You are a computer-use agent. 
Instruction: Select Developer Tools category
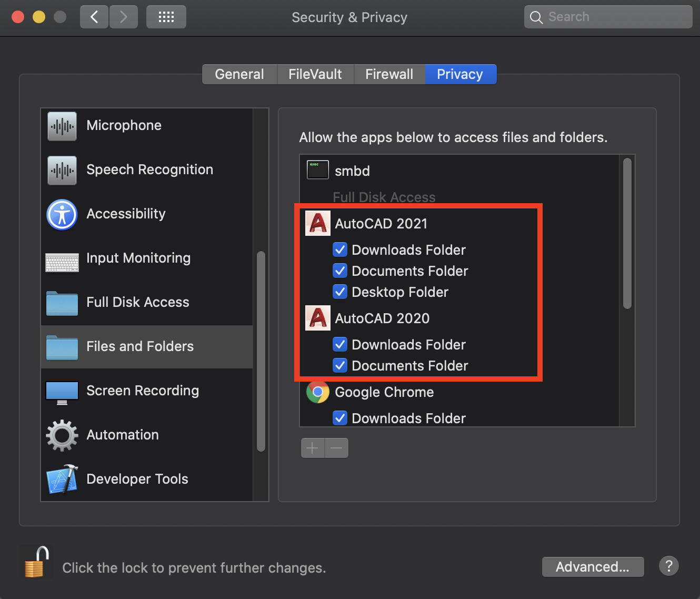point(147,479)
